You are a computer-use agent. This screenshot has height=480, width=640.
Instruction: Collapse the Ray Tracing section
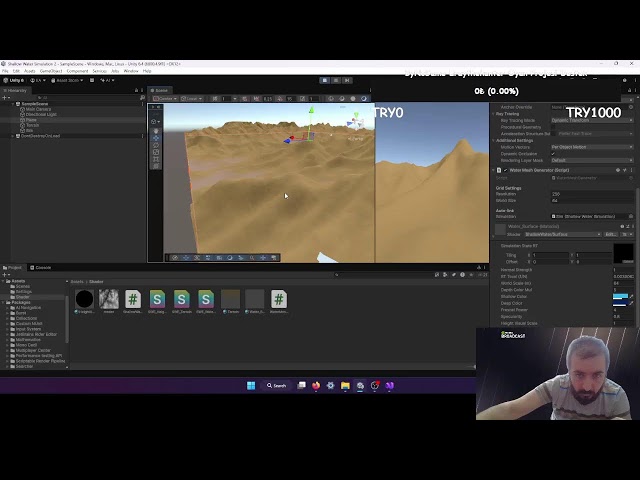point(494,114)
